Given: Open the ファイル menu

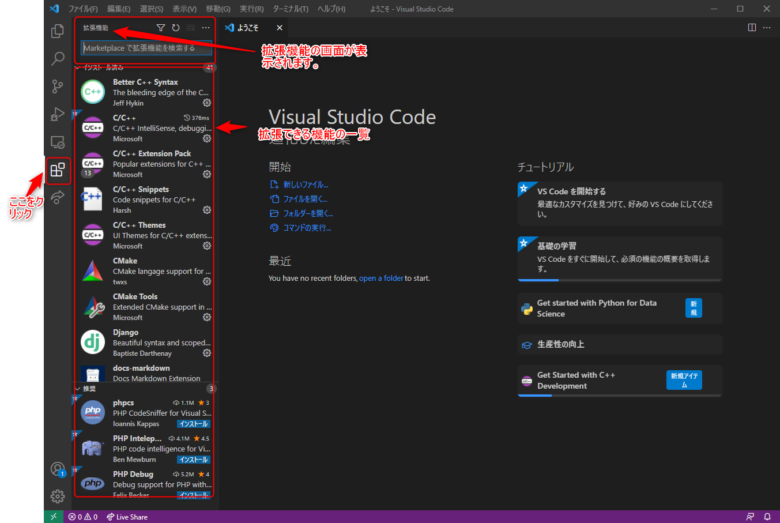Looking at the screenshot, I should point(83,9).
